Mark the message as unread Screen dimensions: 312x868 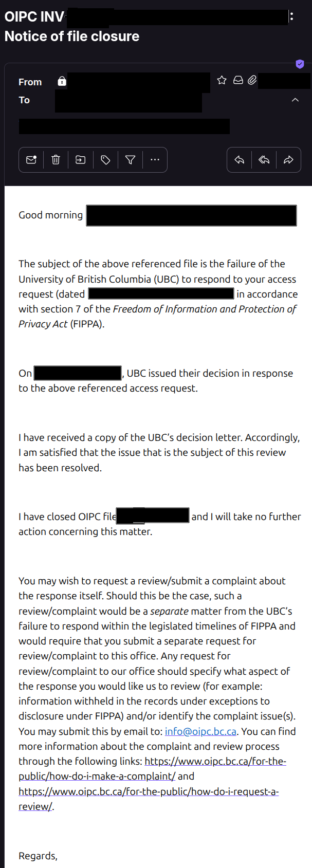tap(31, 160)
